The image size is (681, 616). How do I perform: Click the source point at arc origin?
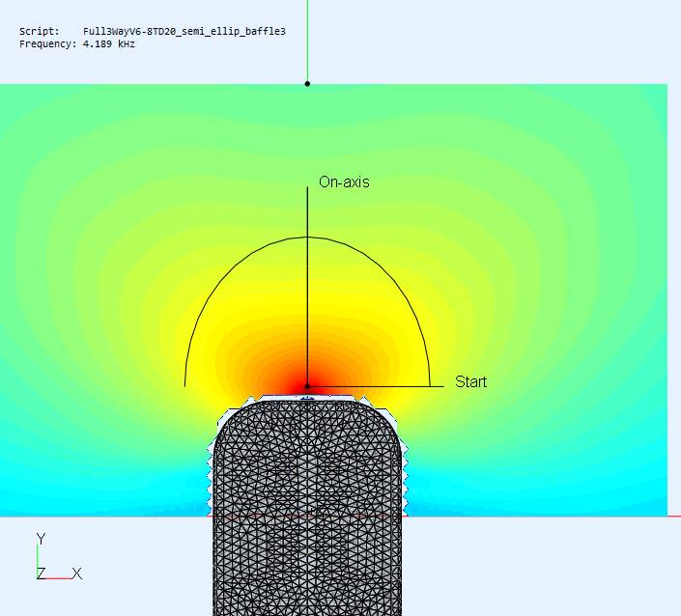[307, 386]
